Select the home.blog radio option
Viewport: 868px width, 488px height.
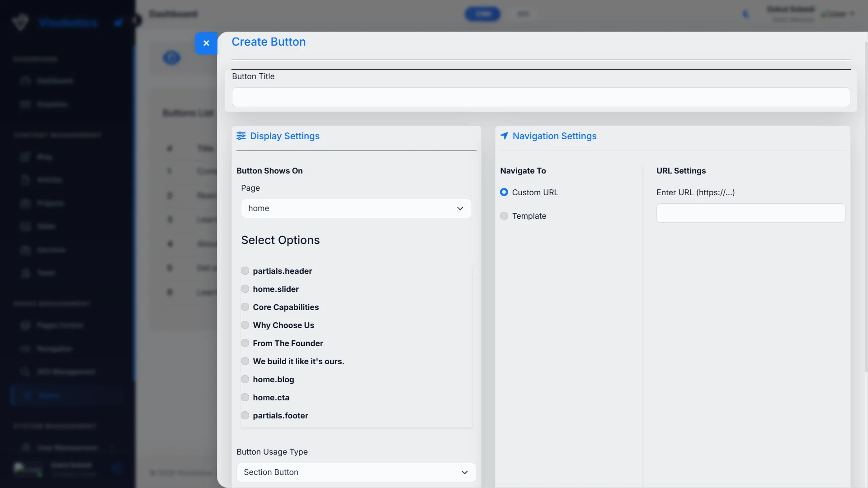(x=245, y=379)
